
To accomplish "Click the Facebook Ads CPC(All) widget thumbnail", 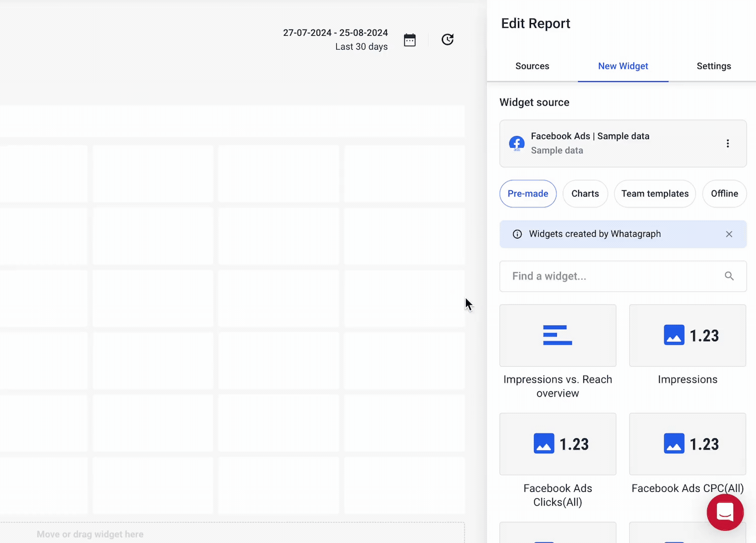I will point(687,444).
